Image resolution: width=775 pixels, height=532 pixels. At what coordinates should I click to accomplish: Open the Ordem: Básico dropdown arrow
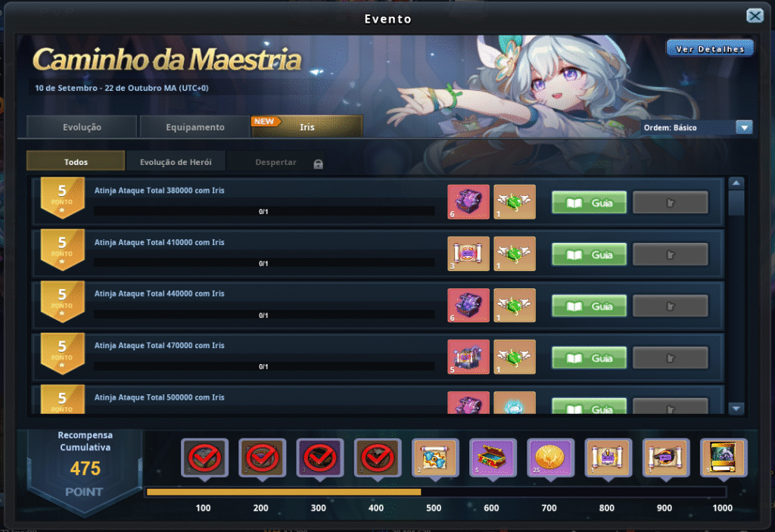pyautogui.click(x=744, y=128)
